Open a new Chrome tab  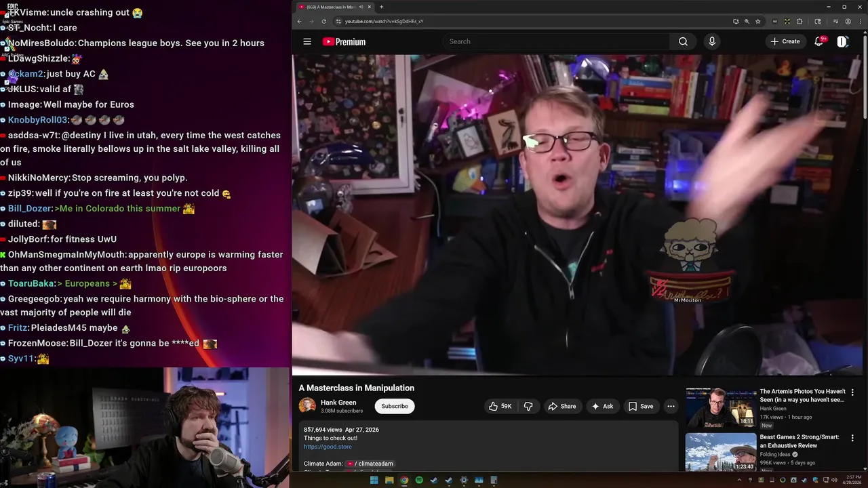tap(381, 7)
